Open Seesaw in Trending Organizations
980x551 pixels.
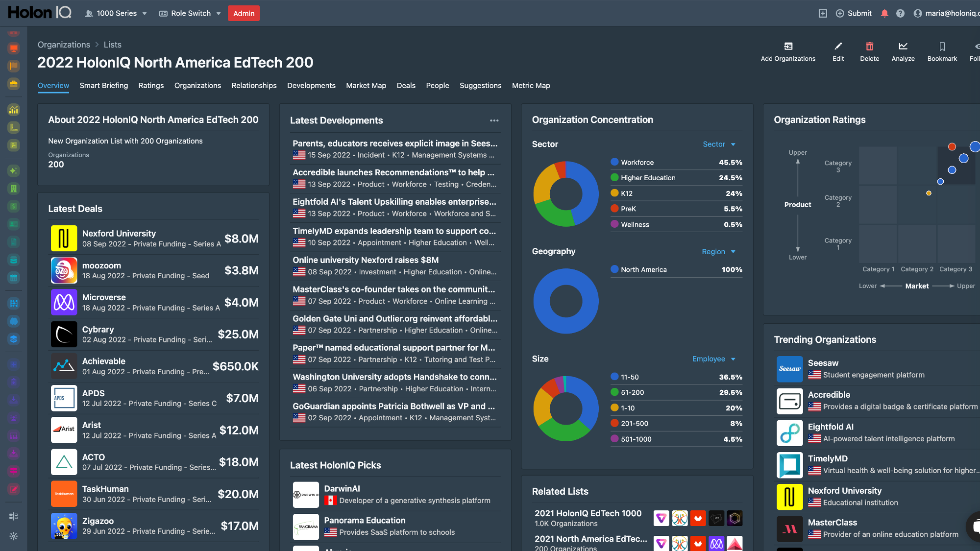(877, 368)
